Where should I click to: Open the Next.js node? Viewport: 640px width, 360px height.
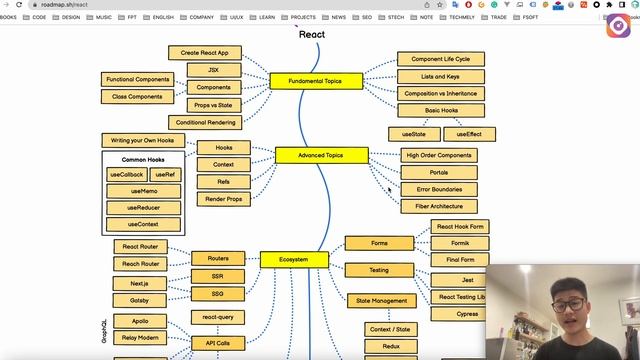coord(140,283)
